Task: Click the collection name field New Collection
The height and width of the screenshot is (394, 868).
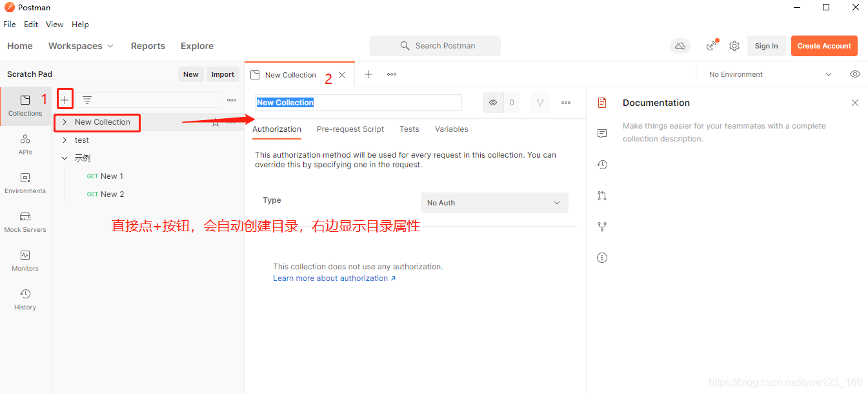Action: 358,103
